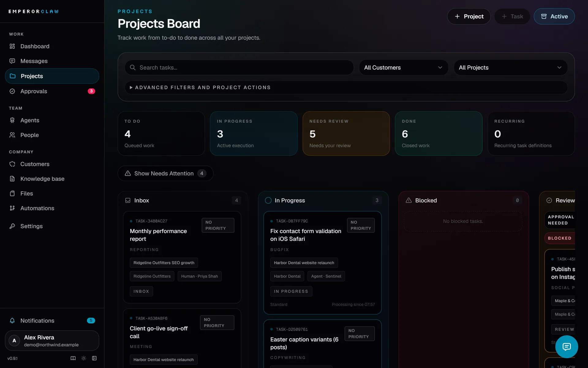
Task: Click the Messages speech icon
Action: coord(12,61)
